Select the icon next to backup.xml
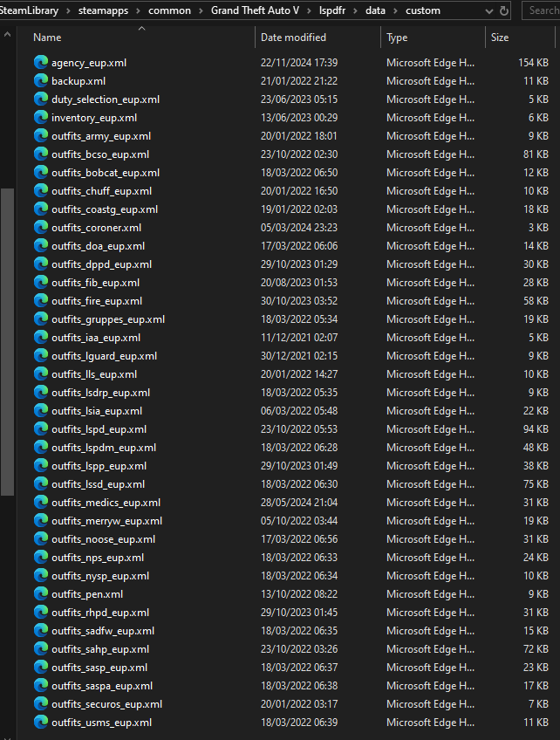This screenshot has width=560, height=740. pos(40,81)
